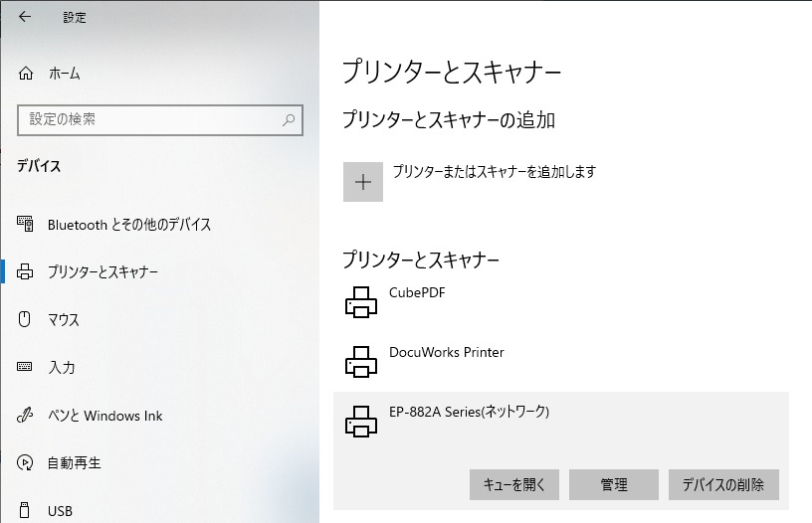The height and width of the screenshot is (523, 812).
Task: Click the USB drive icon
Action: pos(24,510)
